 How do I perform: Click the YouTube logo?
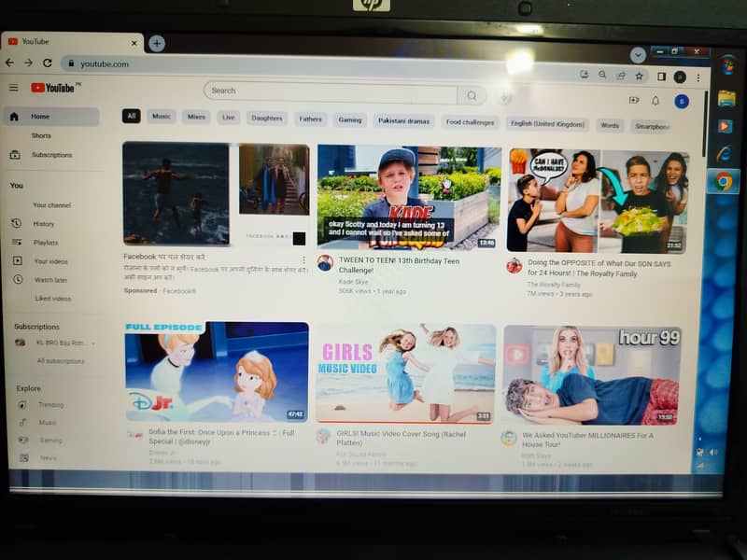[53, 88]
